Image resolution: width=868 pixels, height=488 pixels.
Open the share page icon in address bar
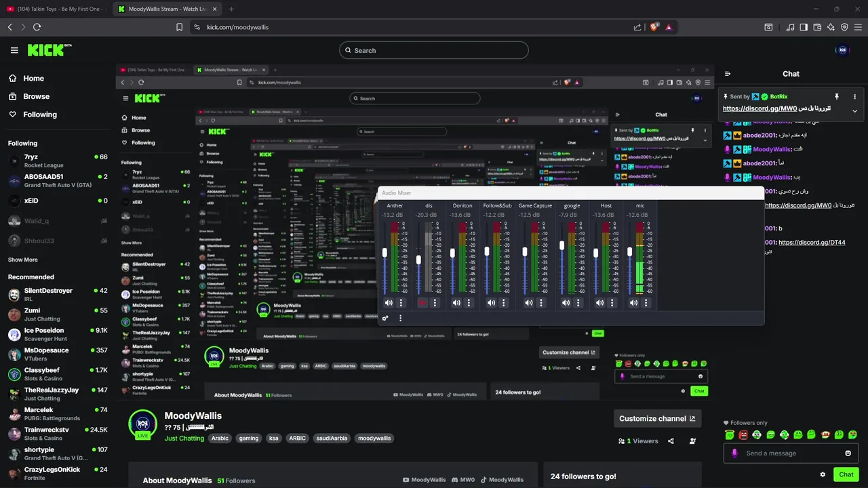coord(637,27)
